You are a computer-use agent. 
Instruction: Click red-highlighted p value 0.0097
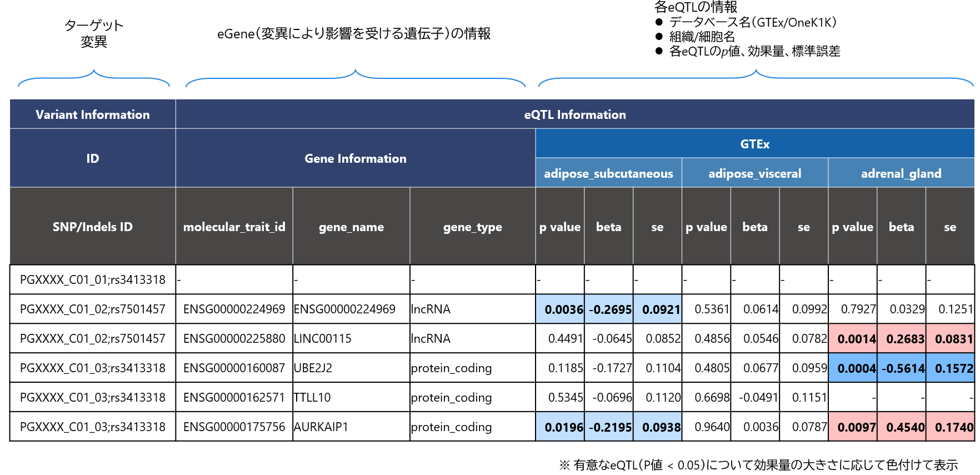[x=853, y=427]
